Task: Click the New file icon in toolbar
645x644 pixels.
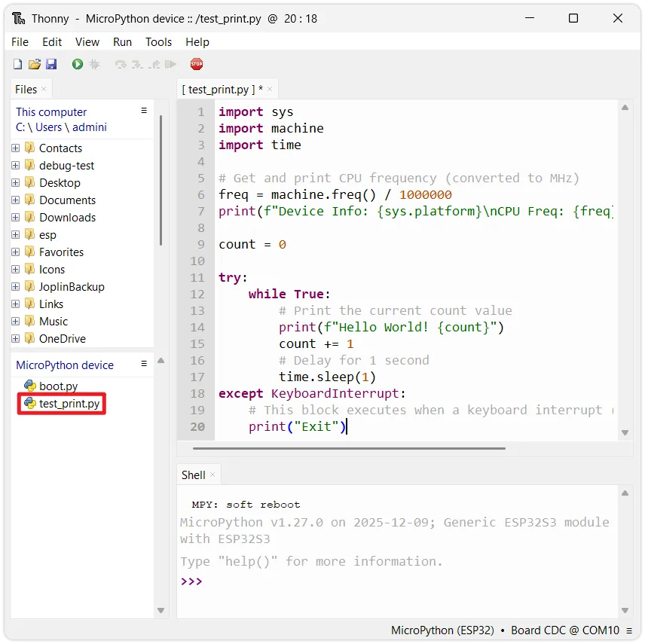Action: pyautogui.click(x=17, y=65)
